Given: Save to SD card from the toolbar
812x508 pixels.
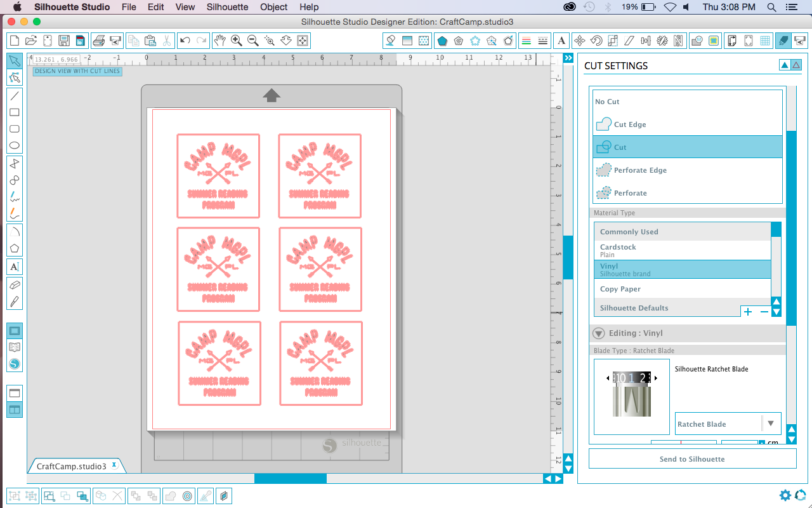Looking at the screenshot, I should tap(81, 41).
